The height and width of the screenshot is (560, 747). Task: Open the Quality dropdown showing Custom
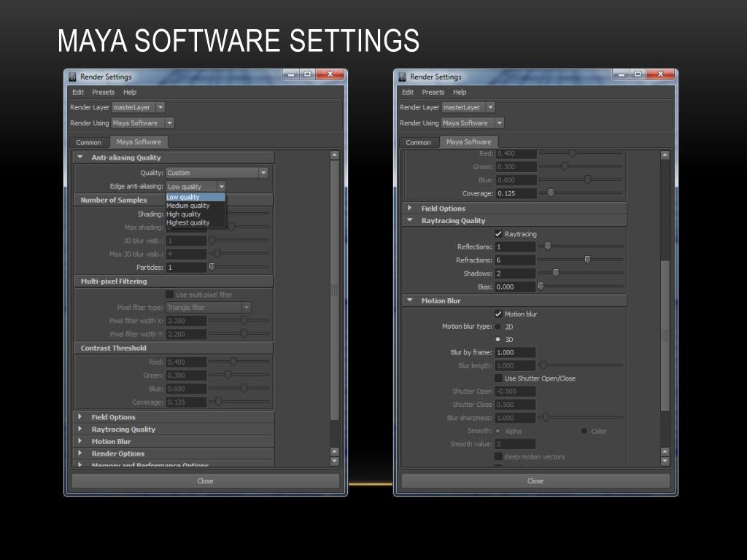(217, 173)
